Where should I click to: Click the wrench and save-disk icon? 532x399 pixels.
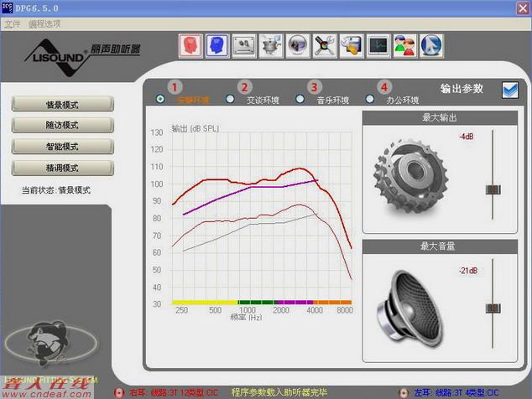pyautogui.click(x=351, y=46)
